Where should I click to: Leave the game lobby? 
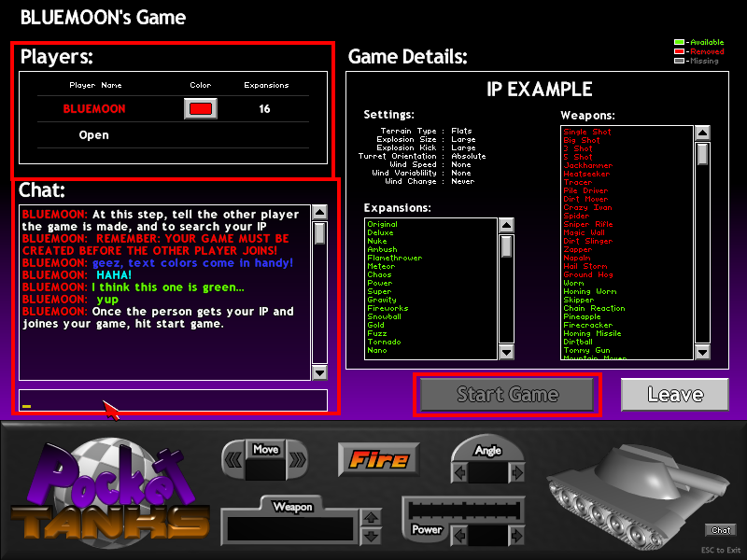[675, 394]
